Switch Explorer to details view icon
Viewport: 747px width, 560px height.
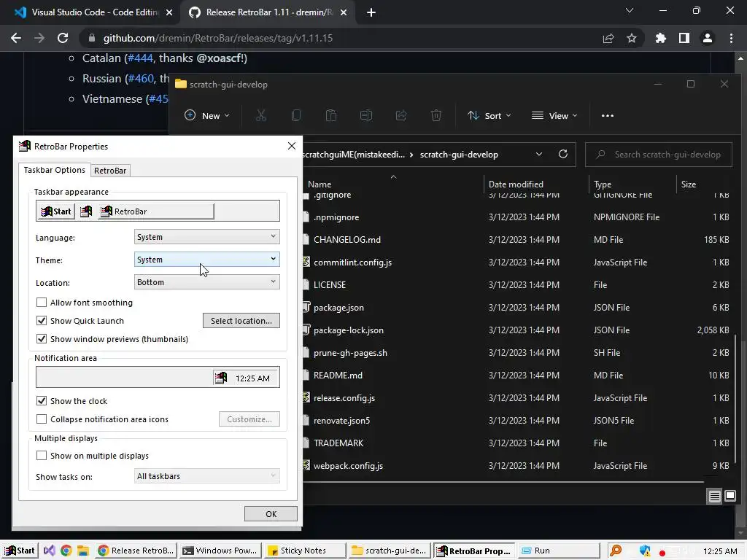[x=715, y=497]
